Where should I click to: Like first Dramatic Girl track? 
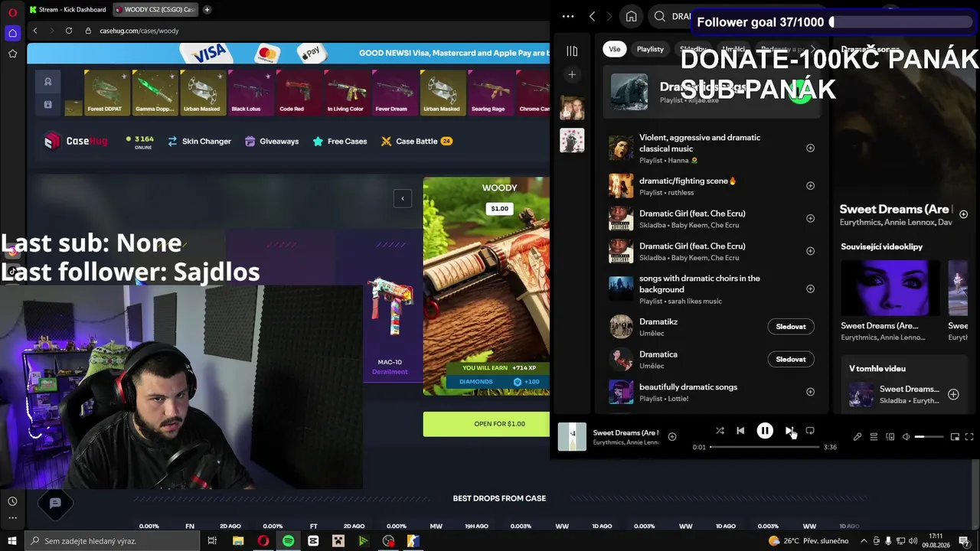(810, 218)
